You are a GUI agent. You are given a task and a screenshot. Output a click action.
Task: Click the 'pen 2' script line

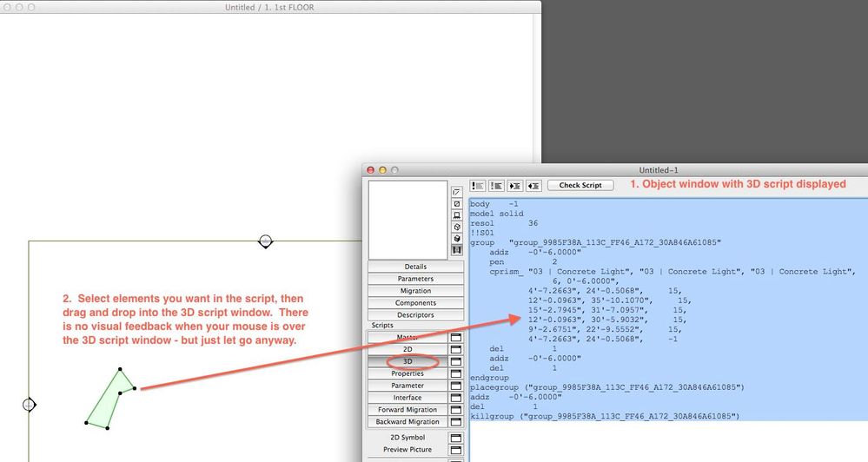pyautogui.click(x=523, y=261)
